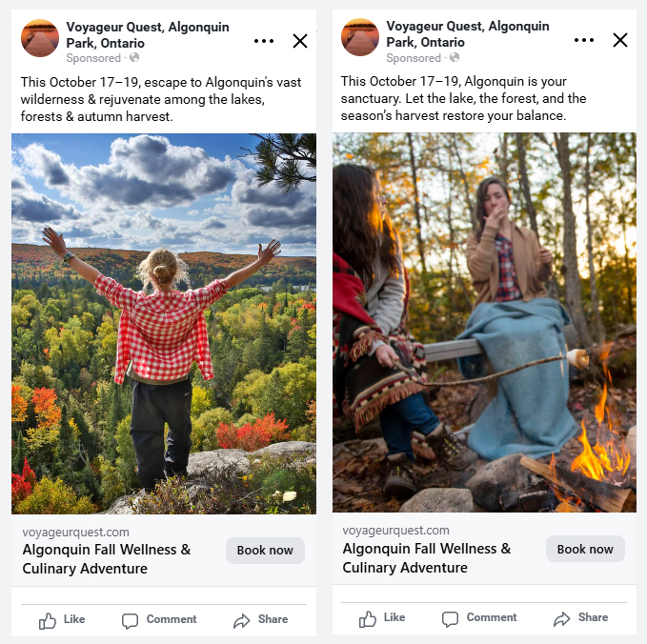647x644 pixels.
Task: Like the left ad post
Action: click(x=62, y=620)
